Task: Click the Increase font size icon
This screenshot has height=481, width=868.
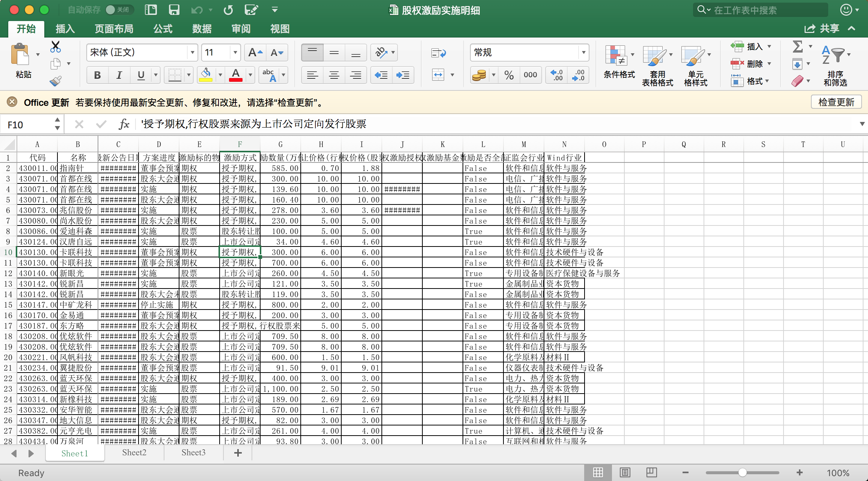Action: pos(255,53)
